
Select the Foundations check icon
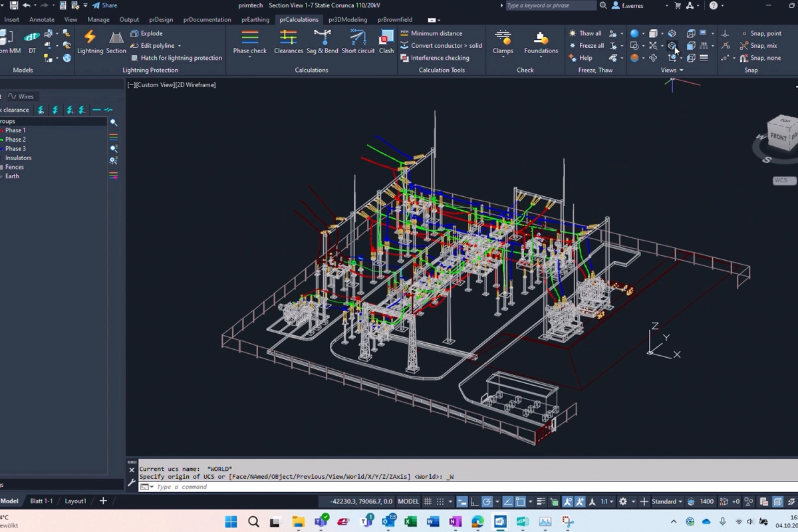[x=541, y=43]
